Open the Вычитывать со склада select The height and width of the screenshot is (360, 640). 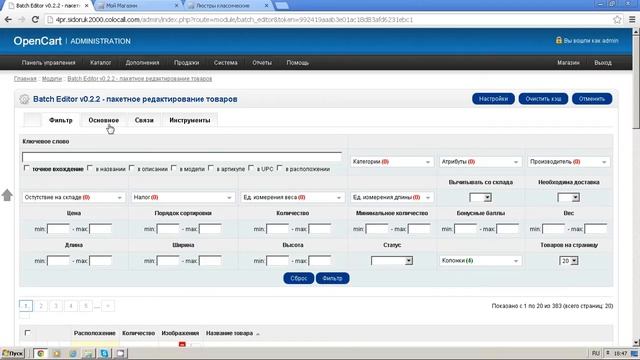point(480,198)
